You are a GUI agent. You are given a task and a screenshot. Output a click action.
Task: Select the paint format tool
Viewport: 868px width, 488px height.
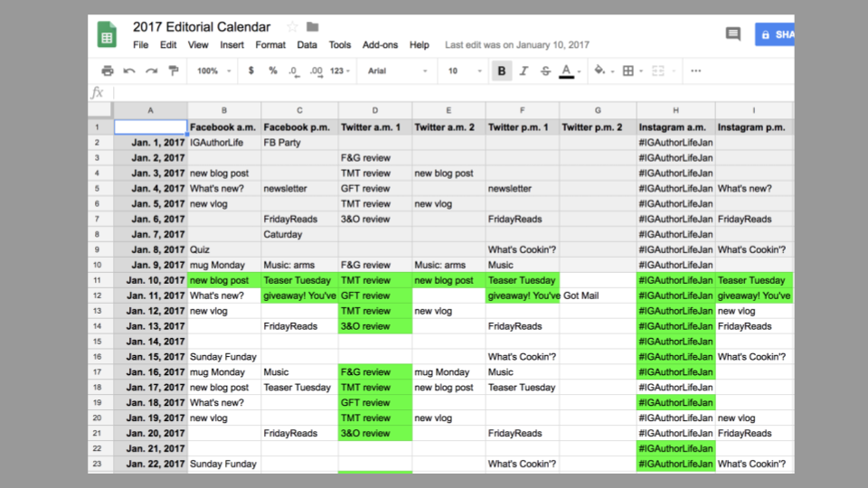[x=174, y=70]
